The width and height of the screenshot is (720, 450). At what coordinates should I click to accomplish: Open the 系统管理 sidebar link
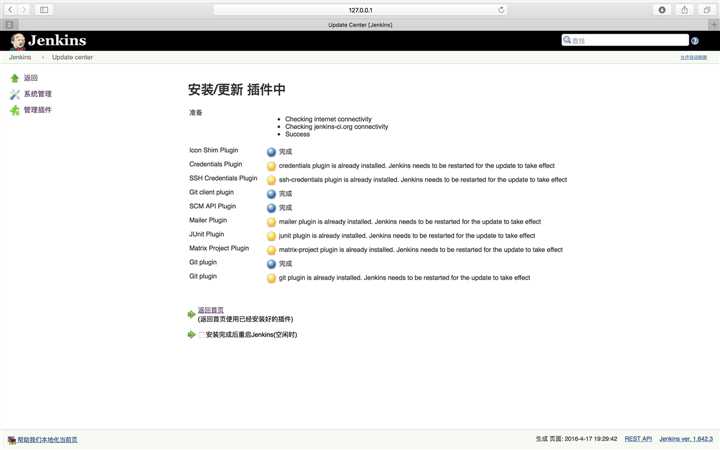tap(38, 94)
